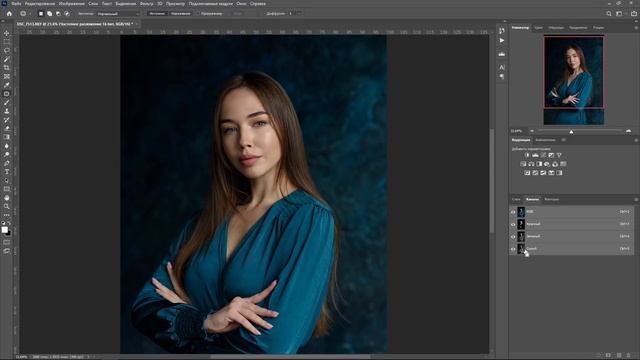Select the Zoom tool
Viewport: 640px width, 360px height.
7,206
